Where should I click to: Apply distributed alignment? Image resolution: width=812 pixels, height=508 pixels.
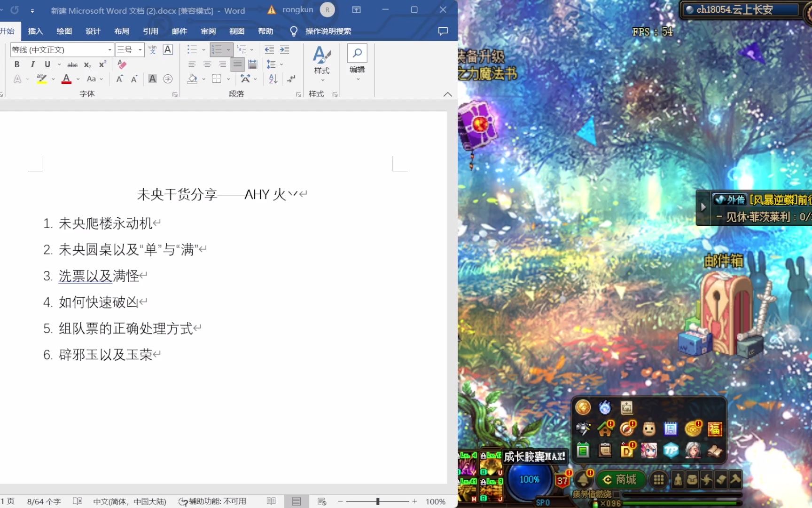click(253, 64)
